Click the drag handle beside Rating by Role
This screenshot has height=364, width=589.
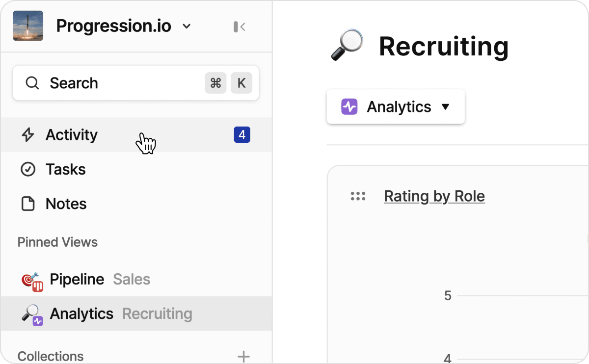pyautogui.click(x=358, y=196)
